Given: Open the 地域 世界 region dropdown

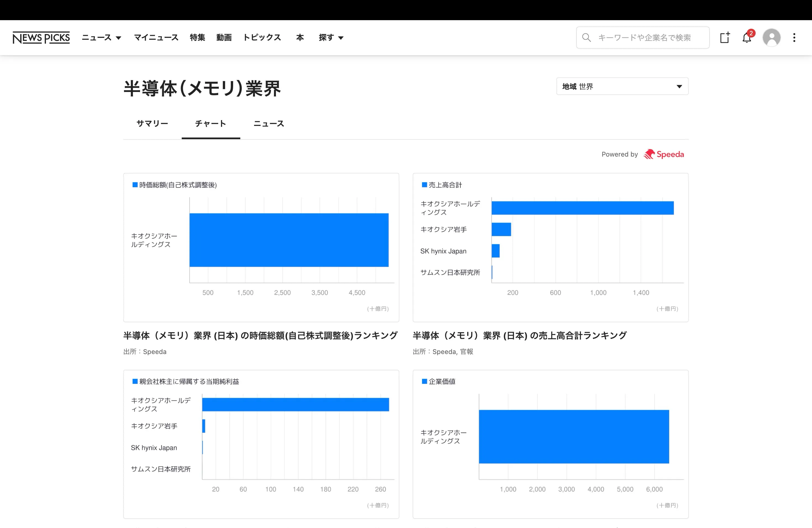Looking at the screenshot, I should click(x=622, y=86).
